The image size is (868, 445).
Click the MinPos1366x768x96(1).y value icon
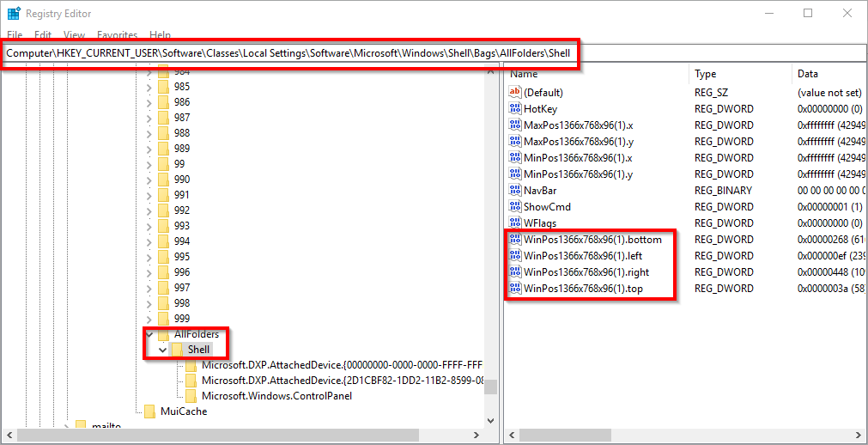pos(515,174)
